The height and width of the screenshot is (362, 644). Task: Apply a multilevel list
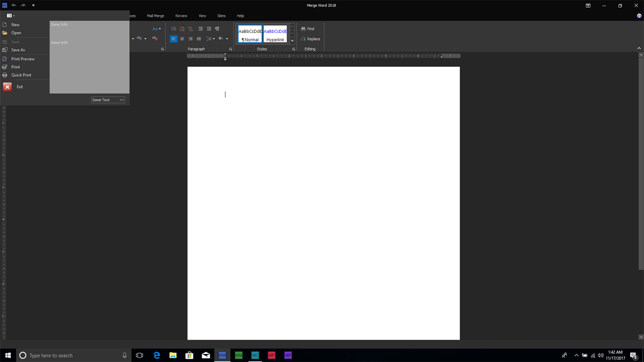click(190, 29)
